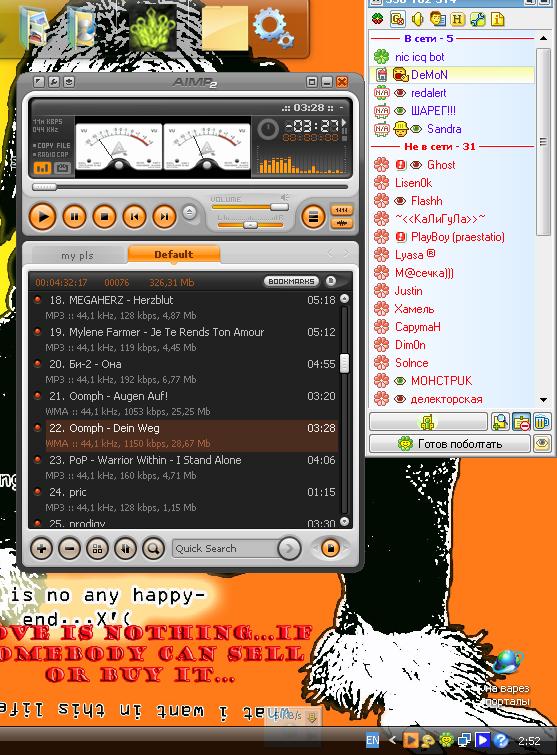Click the contact details icon in ICQ toolbar

[x=438, y=19]
